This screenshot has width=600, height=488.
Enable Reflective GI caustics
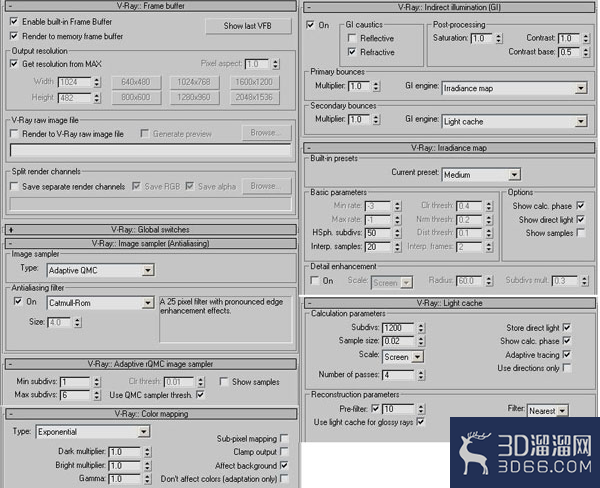coord(352,38)
